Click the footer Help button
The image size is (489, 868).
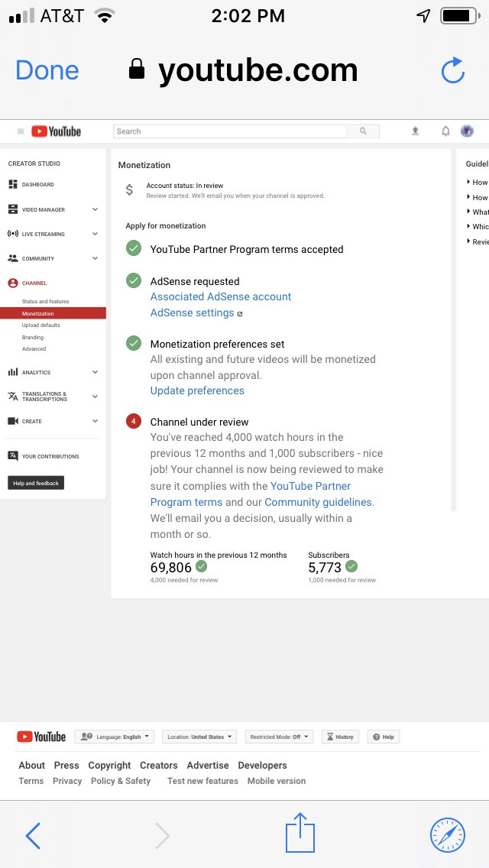[x=384, y=737]
